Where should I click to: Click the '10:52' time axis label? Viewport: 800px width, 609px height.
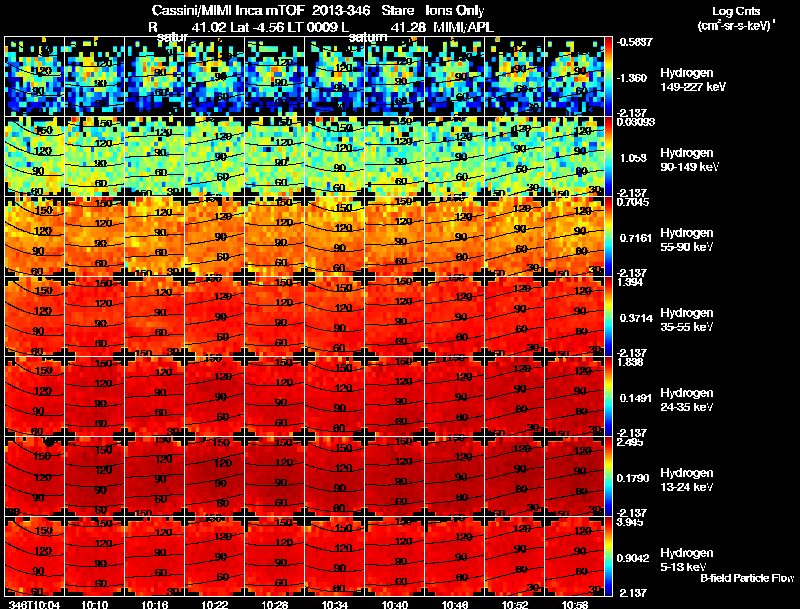click(x=515, y=605)
